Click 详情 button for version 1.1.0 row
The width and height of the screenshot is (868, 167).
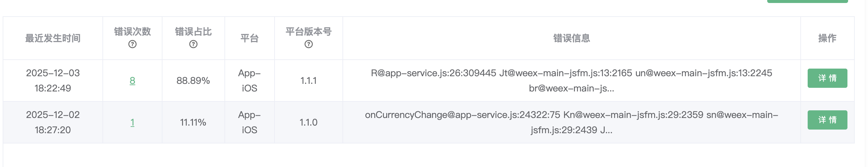point(827,120)
